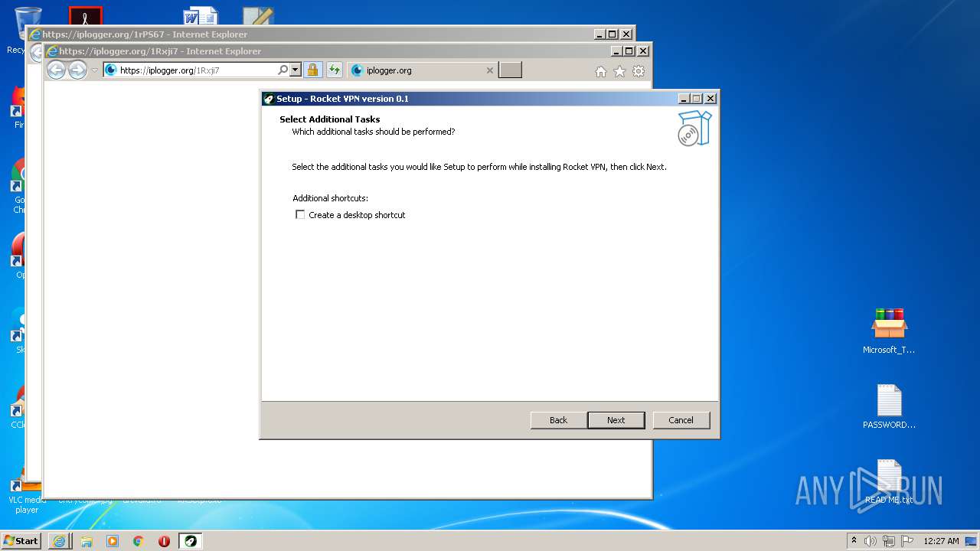Select the PASSWORD... text file icon

point(889,406)
